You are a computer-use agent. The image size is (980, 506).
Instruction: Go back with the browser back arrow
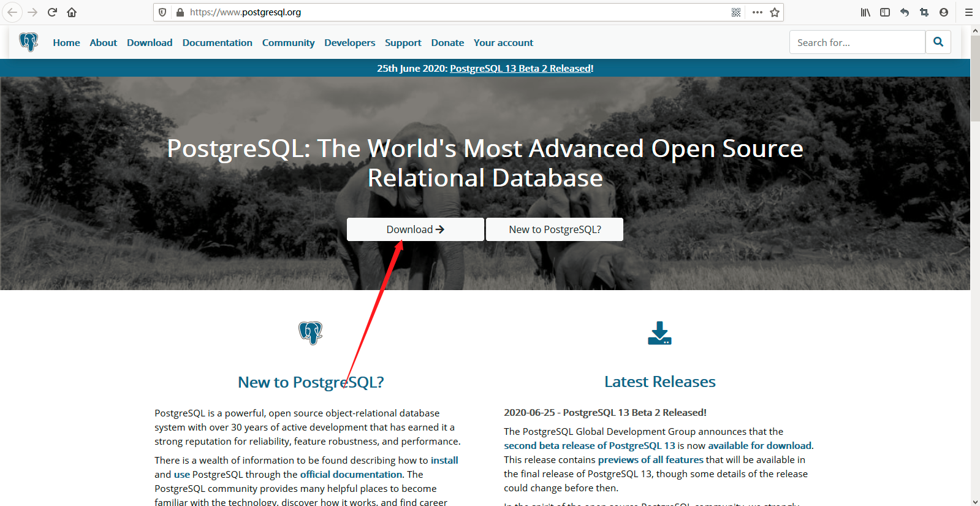pyautogui.click(x=12, y=12)
